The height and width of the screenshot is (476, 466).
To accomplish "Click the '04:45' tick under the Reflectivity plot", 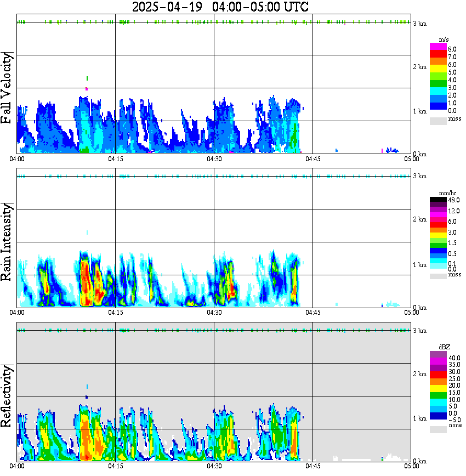I will (313, 466).
